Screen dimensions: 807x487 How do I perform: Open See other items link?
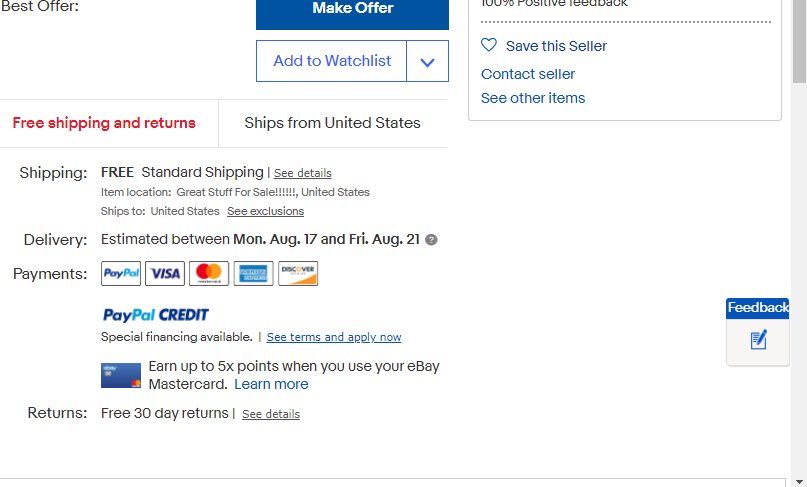533,98
